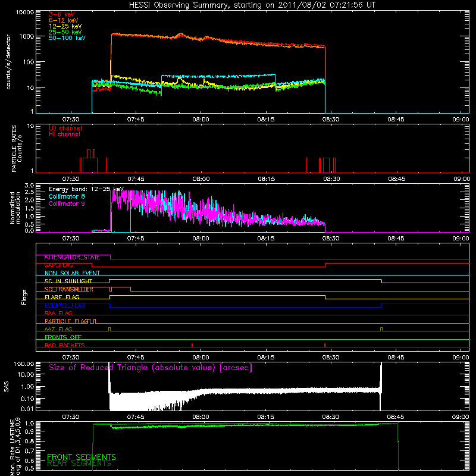Click the Normalized modulation axis label
This screenshot has height=476, width=476.
click(x=15, y=208)
